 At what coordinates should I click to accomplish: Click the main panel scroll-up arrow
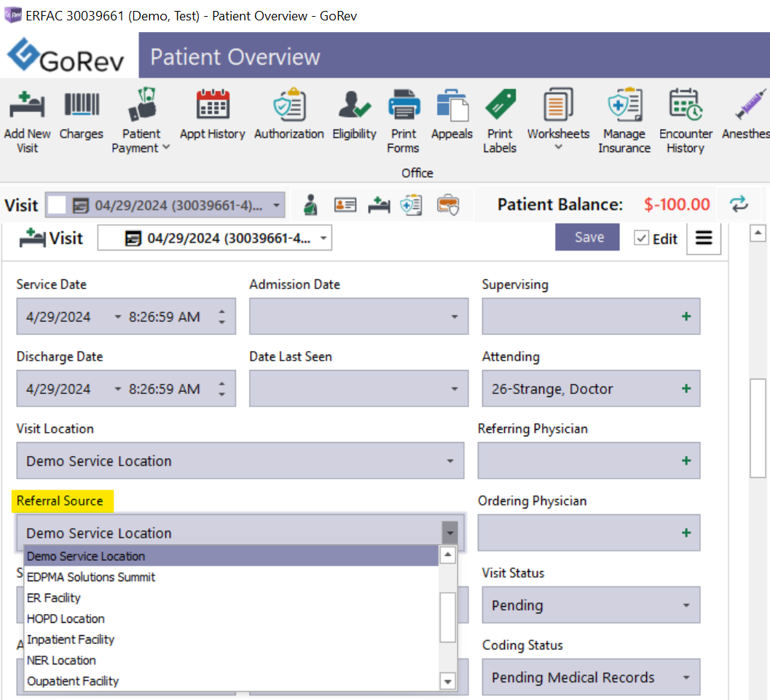758,233
